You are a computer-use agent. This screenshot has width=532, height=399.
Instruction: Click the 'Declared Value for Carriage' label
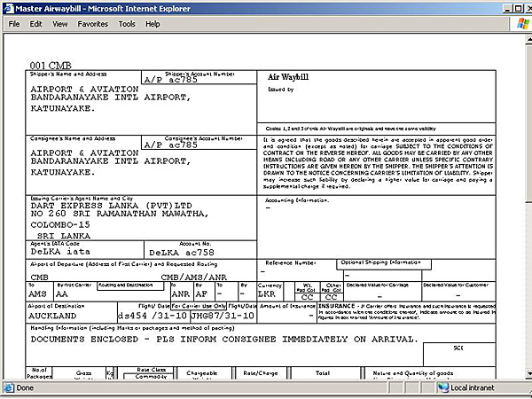378,285
